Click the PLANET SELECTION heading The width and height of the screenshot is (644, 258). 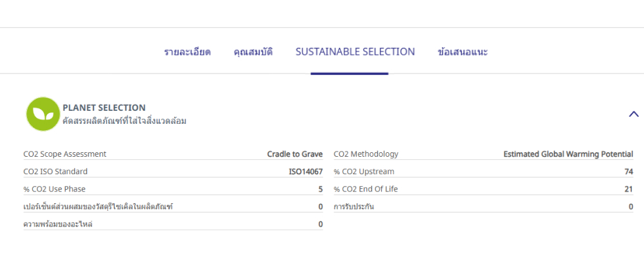tap(104, 108)
